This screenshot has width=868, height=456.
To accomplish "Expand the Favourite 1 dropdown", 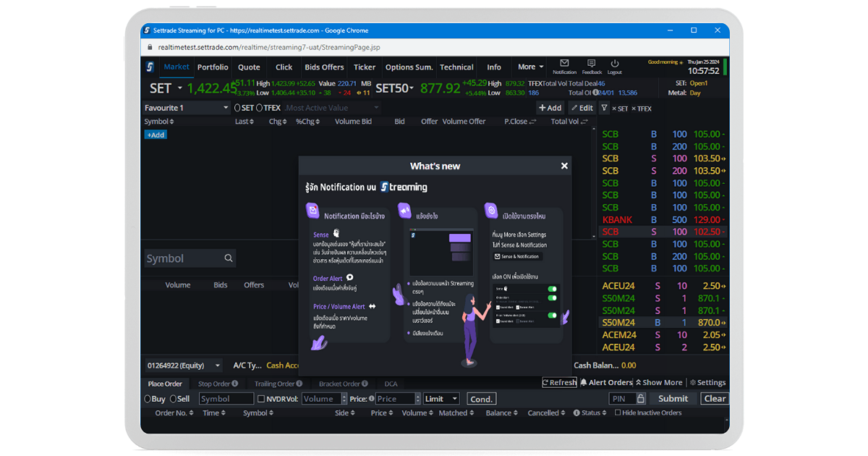I will [226, 108].
